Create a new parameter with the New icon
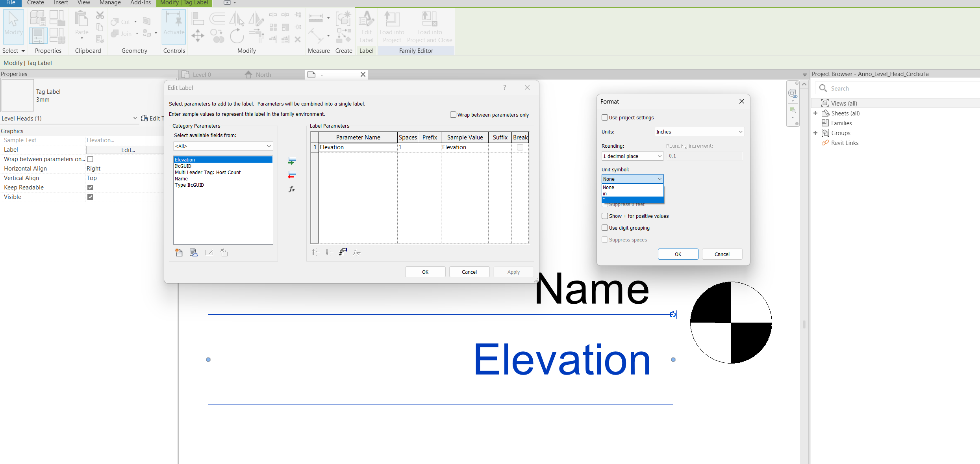Viewport: 980px width, 464px height. (179, 252)
